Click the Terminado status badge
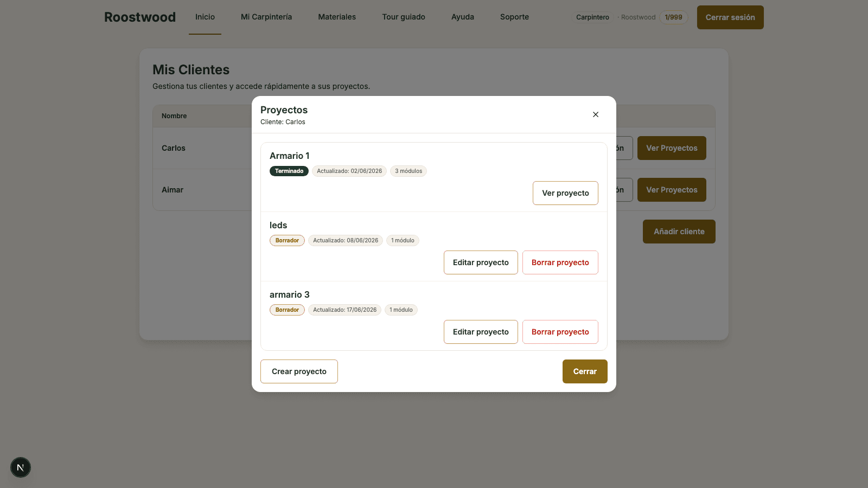Image resolution: width=868 pixels, height=488 pixels. (289, 171)
